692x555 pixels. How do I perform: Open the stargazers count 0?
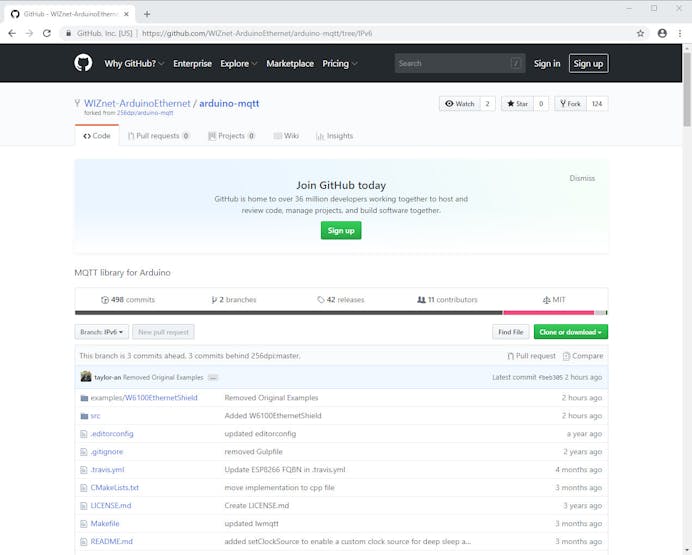[541, 104]
